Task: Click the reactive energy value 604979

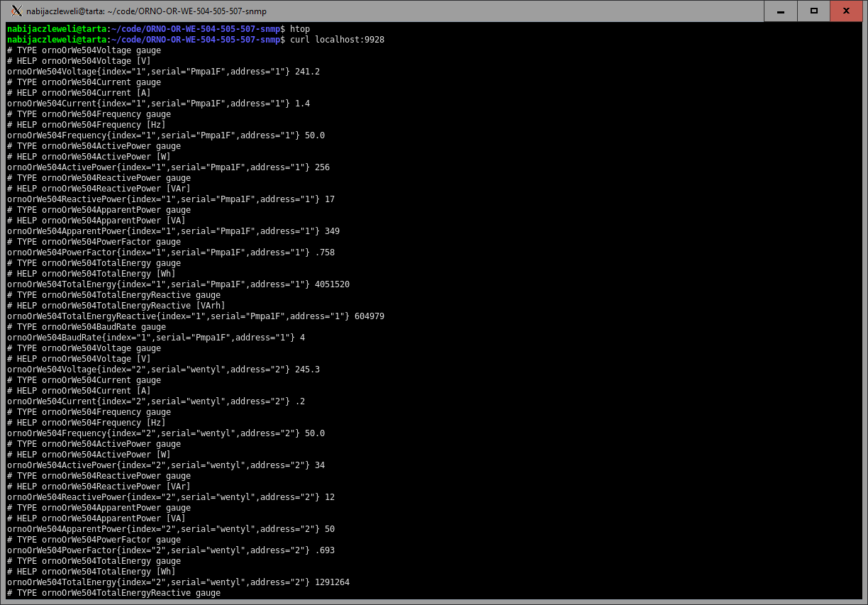Action: (369, 316)
